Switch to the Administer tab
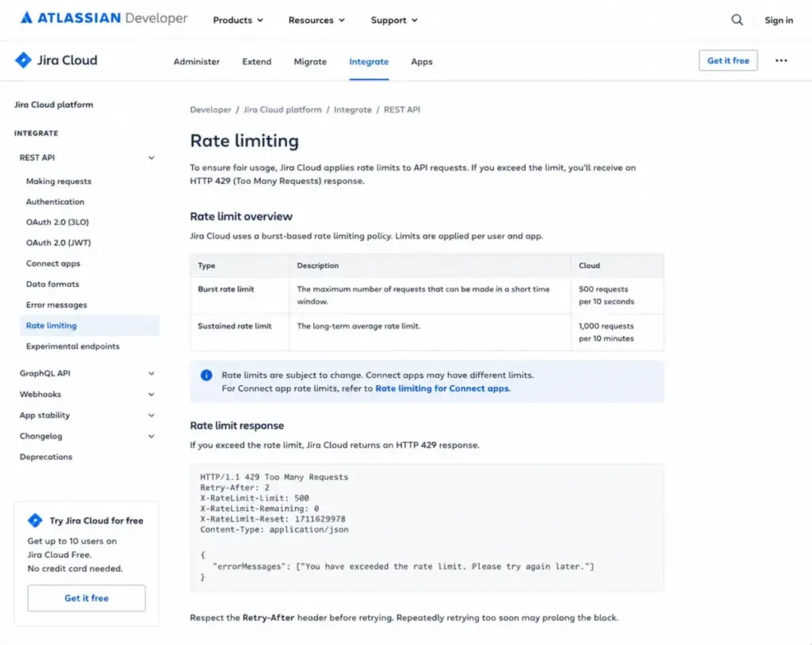The width and height of the screenshot is (812, 645). pos(197,62)
